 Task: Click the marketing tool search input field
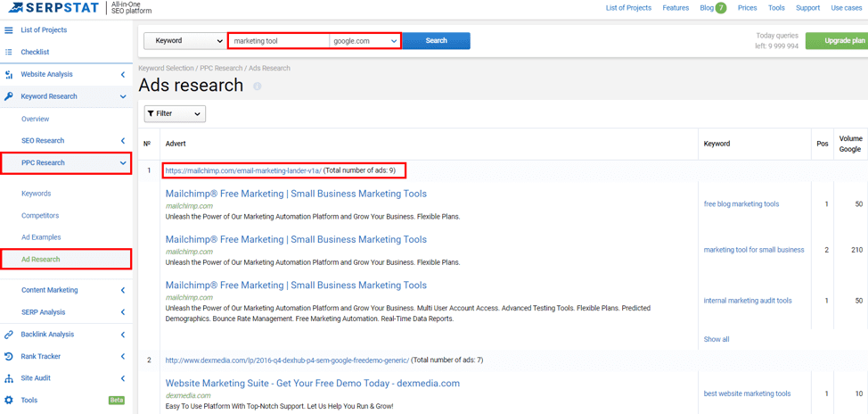(279, 41)
